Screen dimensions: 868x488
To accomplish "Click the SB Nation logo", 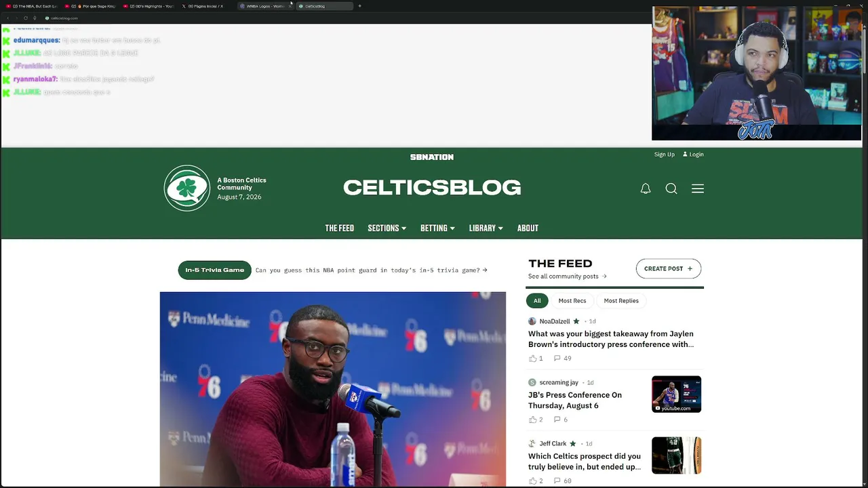I will tap(432, 157).
